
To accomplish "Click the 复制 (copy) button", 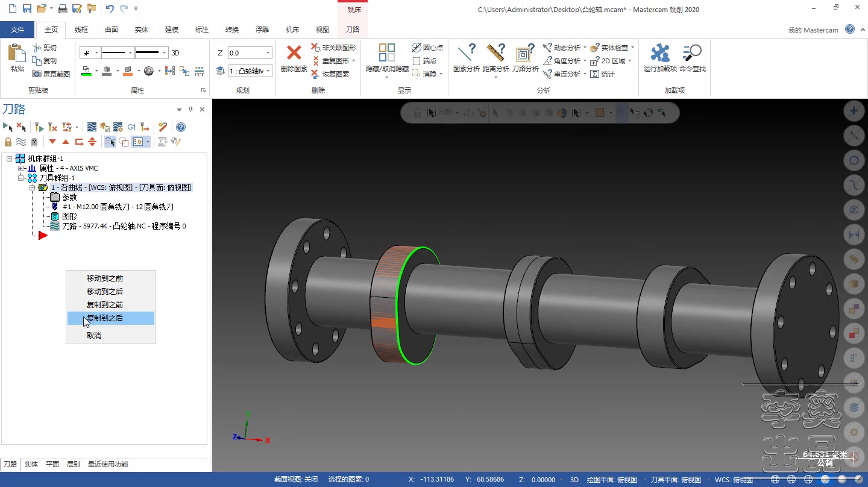I will point(45,61).
